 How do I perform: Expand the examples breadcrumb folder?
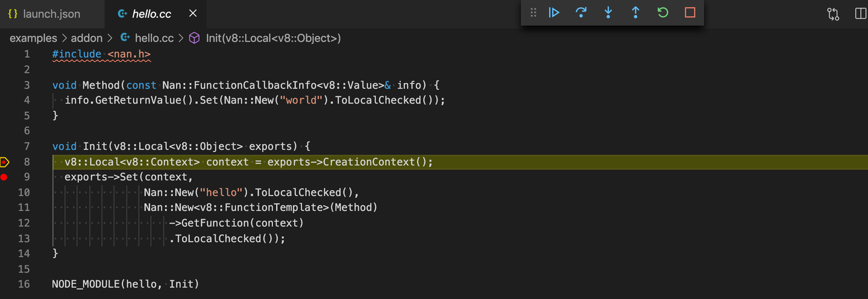33,38
